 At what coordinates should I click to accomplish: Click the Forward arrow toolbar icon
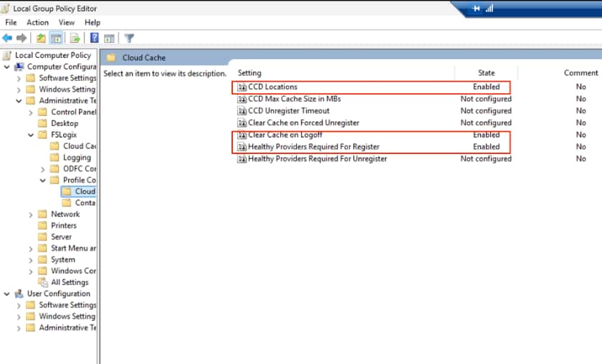(21, 38)
